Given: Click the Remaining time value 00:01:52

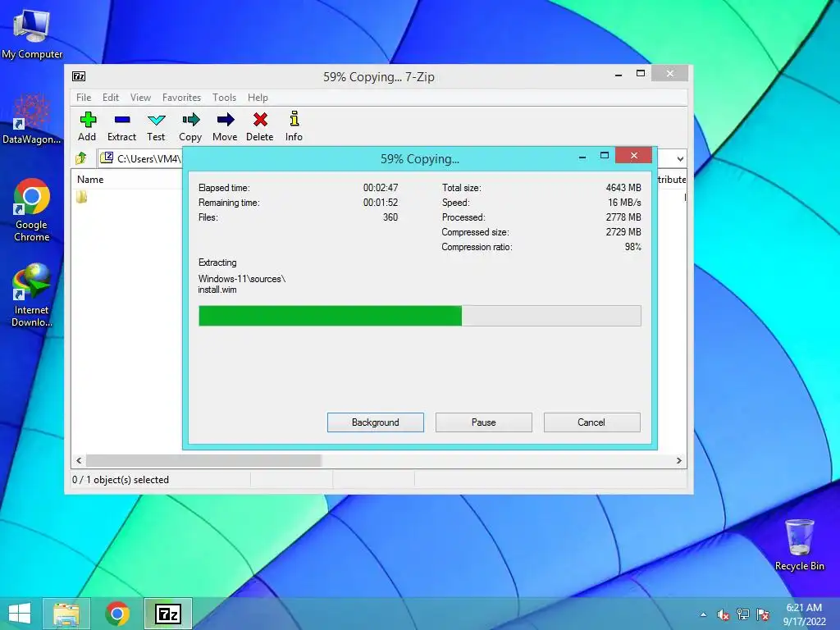Looking at the screenshot, I should pos(381,203).
